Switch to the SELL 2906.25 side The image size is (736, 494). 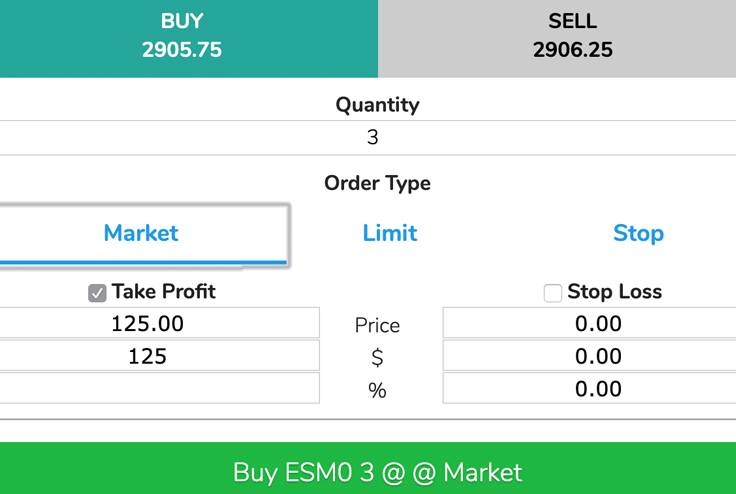pos(557,39)
